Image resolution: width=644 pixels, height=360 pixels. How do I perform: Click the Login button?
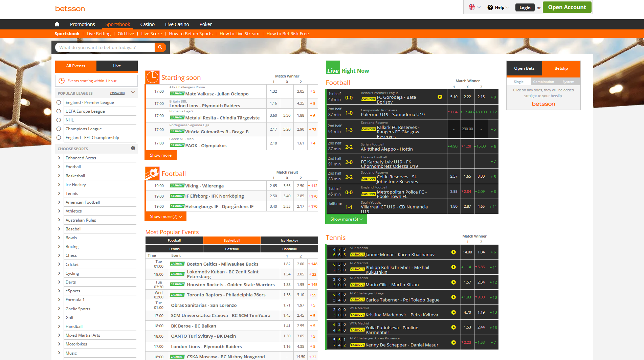pos(525,7)
